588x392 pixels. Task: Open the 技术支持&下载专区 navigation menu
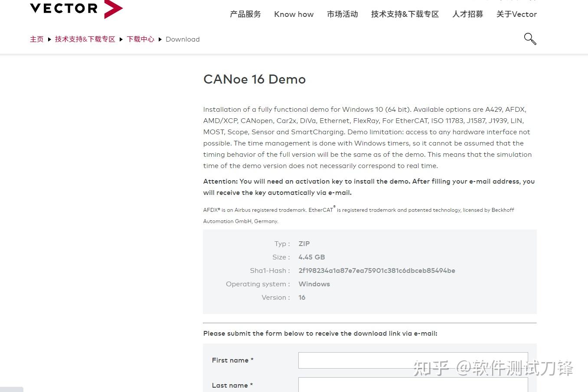[404, 14]
